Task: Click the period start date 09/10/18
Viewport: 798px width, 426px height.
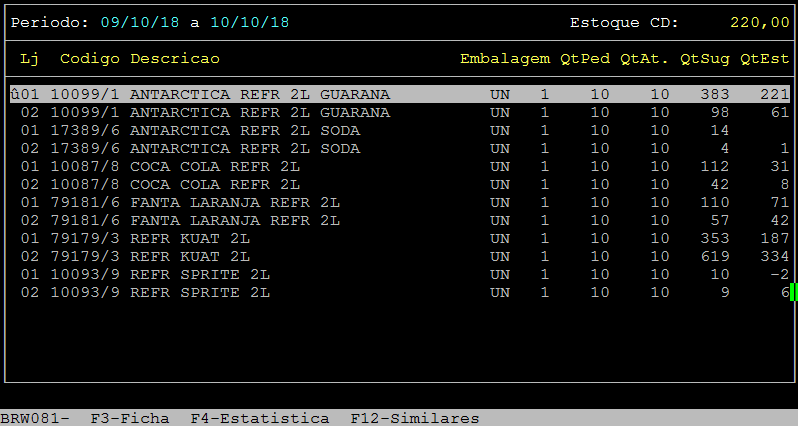Action: pos(139,22)
